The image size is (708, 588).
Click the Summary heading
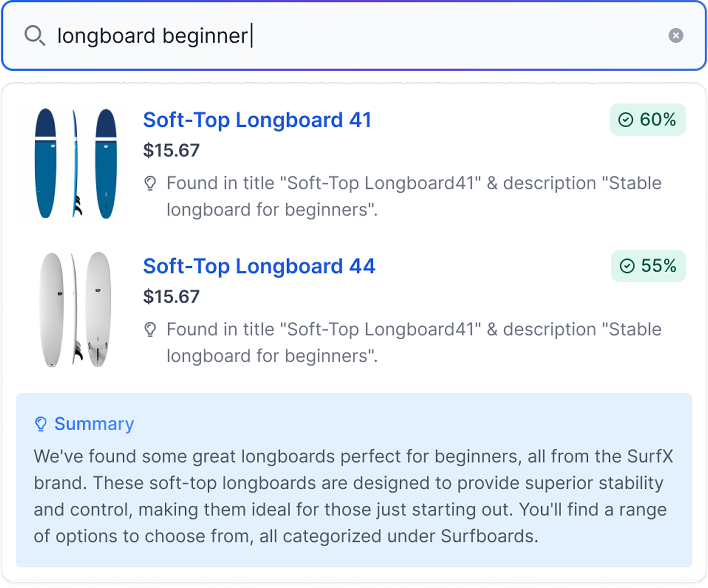(94, 424)
